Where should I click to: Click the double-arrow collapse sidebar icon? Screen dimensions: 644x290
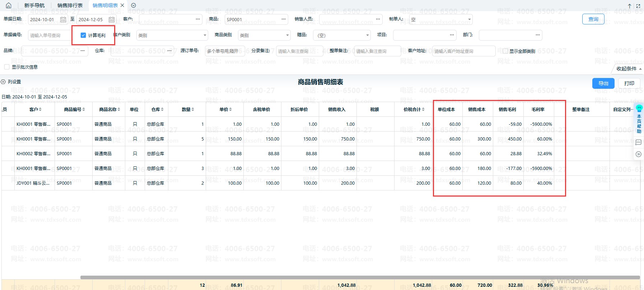[638, 154]
